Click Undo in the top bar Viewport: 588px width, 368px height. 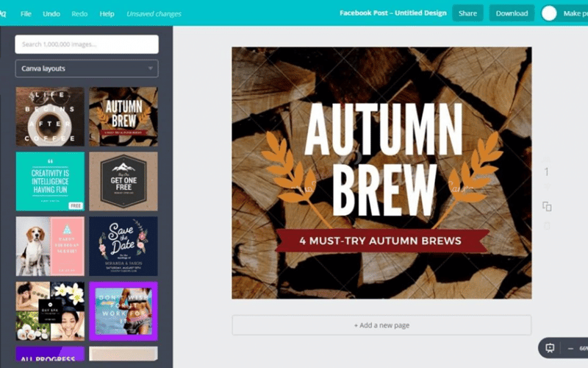coord(51,14)
